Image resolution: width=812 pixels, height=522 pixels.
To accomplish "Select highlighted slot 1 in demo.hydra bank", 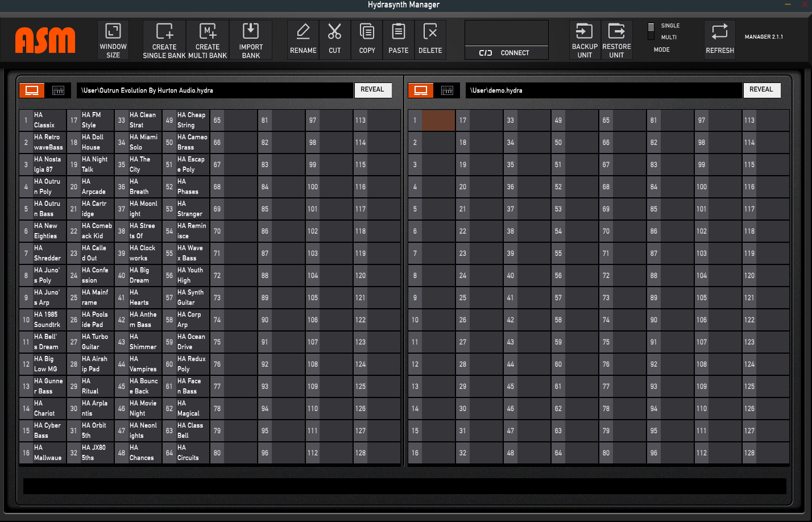I will [x=432, y=120].
